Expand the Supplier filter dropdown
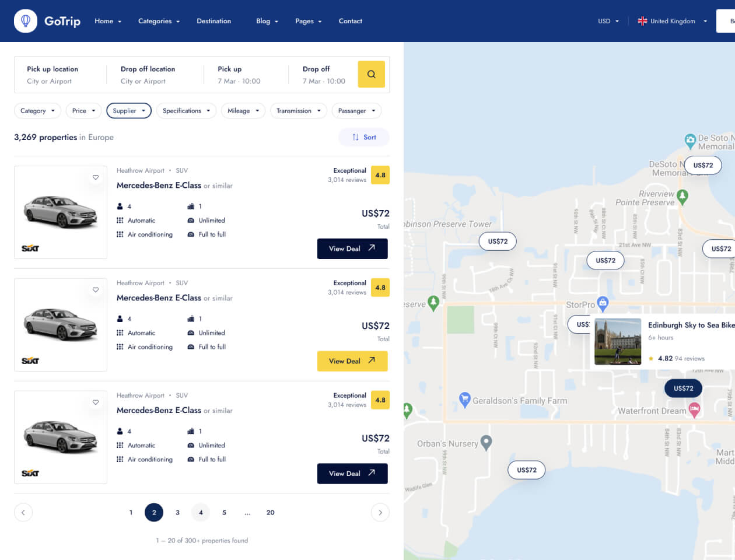Screen dimensions: 735x560 (129, 111)
